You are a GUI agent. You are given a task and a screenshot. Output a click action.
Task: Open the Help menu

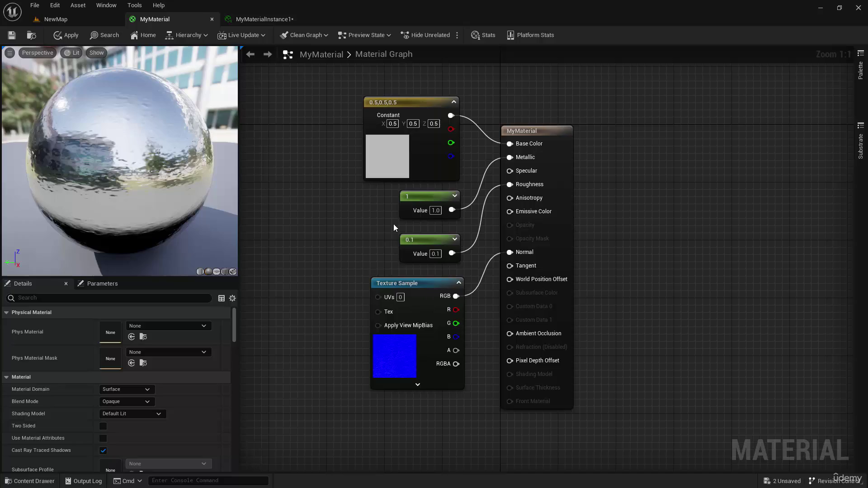pyautogui.click(x=159, y=5)
